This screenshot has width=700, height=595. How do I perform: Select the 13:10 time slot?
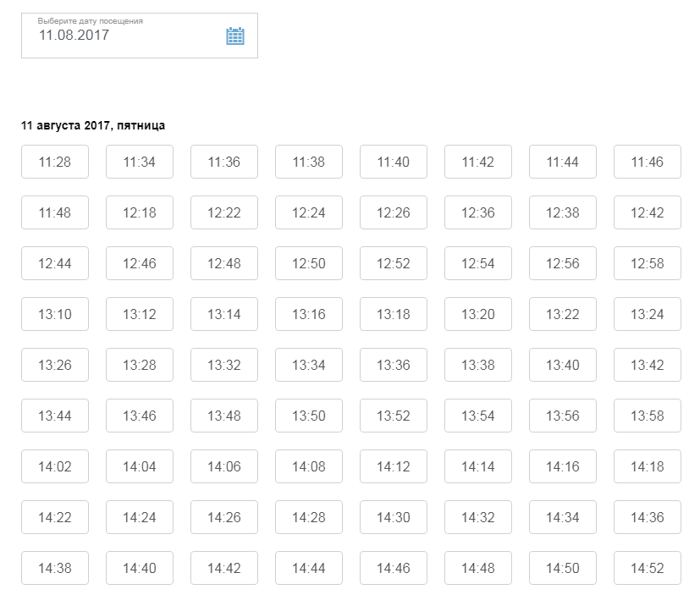pos(55,314)
